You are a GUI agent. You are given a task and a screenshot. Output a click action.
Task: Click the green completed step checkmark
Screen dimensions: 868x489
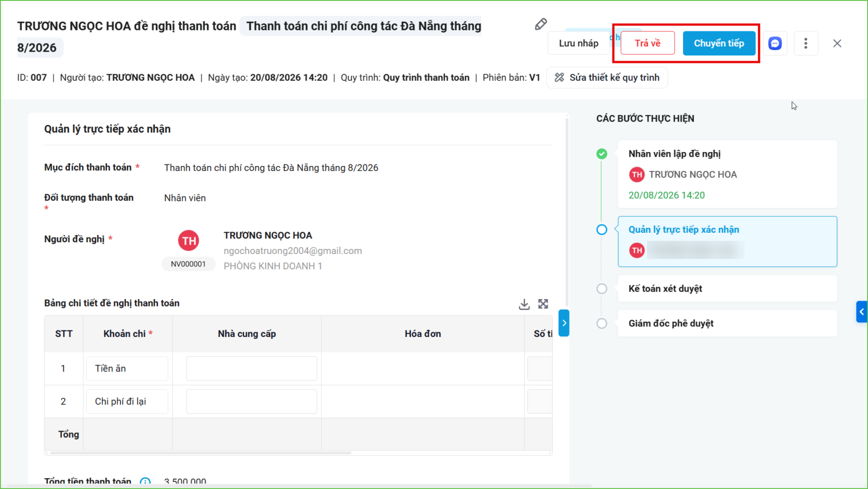(602, 154)
